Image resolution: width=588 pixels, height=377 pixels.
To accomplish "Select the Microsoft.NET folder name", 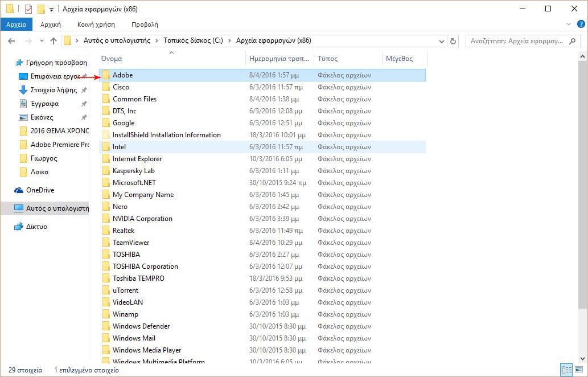I will point(134,183).
